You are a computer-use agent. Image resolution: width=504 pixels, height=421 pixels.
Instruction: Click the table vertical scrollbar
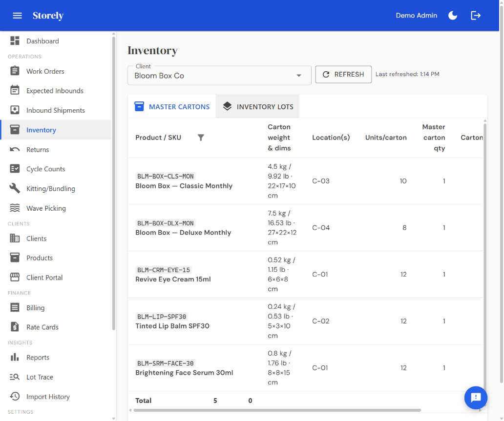(x=485, y=263)
